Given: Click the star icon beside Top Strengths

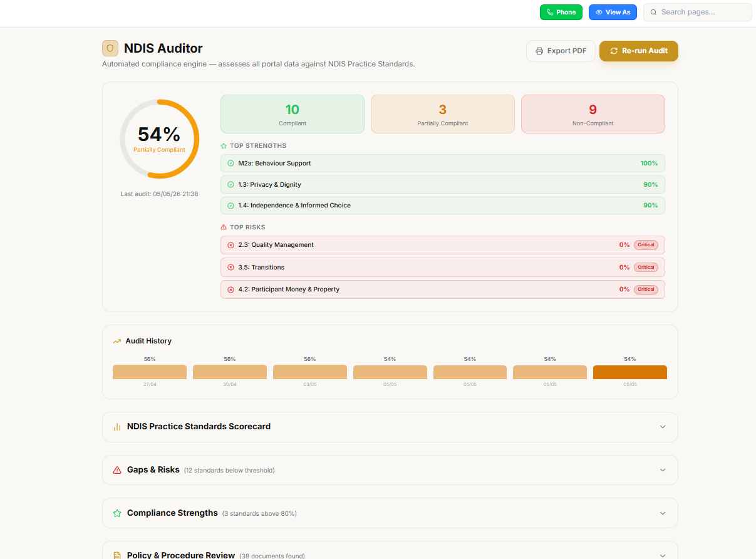Looking at the screenshot, I should pos(224,146).
